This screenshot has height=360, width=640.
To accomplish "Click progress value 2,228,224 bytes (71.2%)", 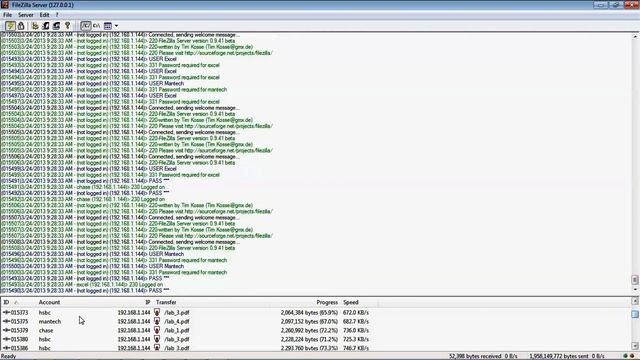I will tap(309, 340).
